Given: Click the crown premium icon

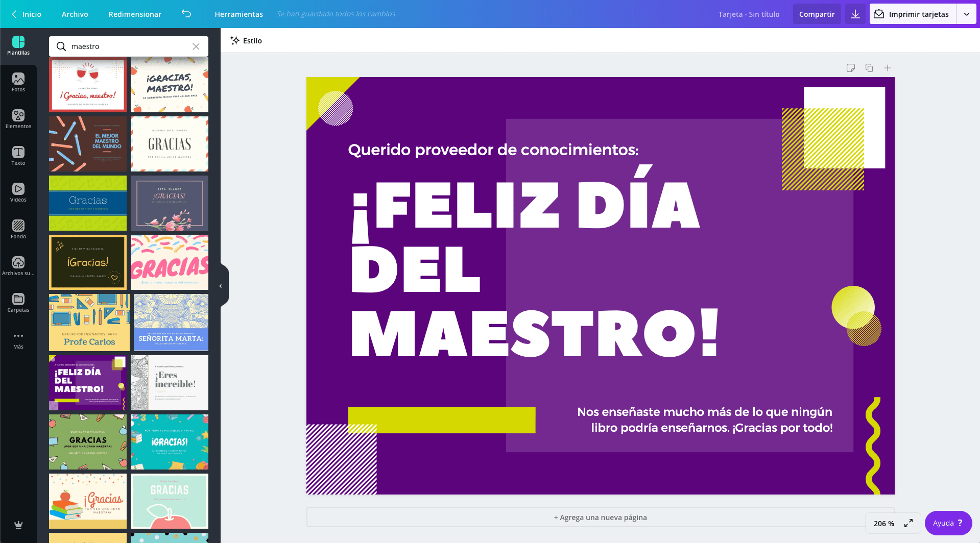Looking at the screenshot, I should (x=18, y=525).
